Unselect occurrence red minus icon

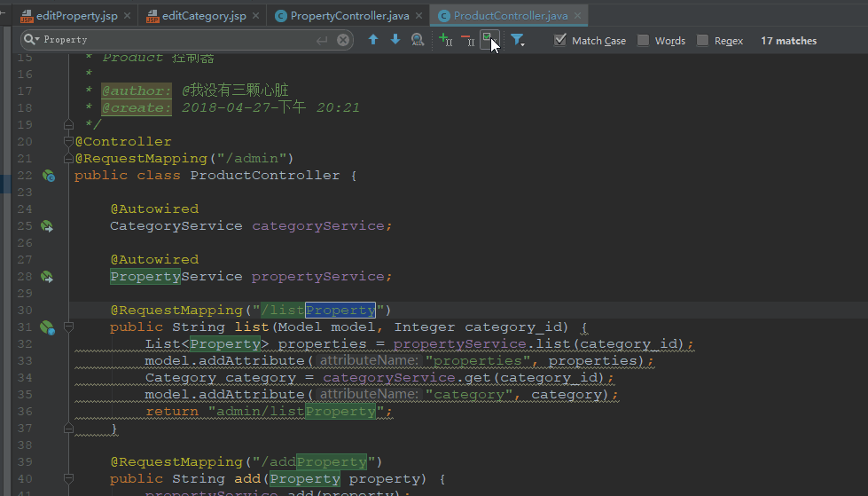click(468, 39)
